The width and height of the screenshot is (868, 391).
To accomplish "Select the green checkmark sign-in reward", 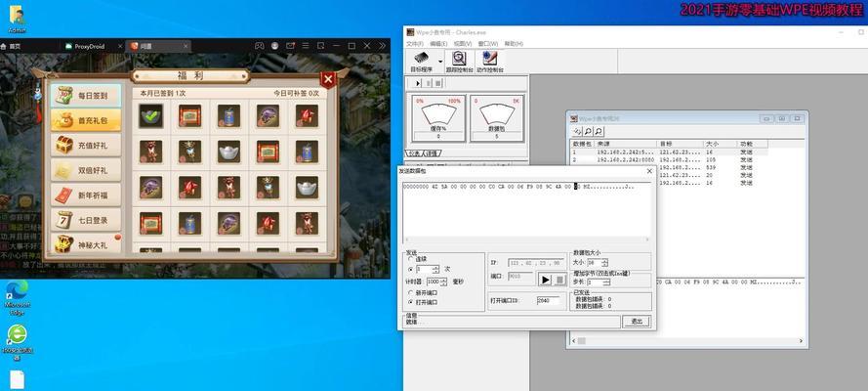I will coord(150,115).
